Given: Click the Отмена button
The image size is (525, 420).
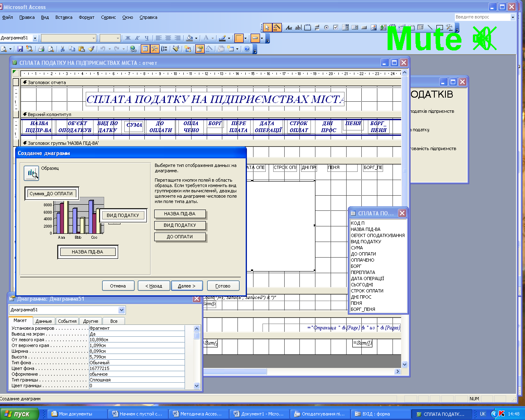Looking at the screenshot, I should click(118, 286).
